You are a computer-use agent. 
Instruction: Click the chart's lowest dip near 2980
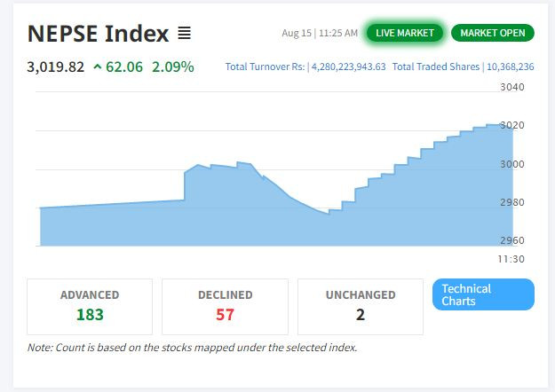328,212
